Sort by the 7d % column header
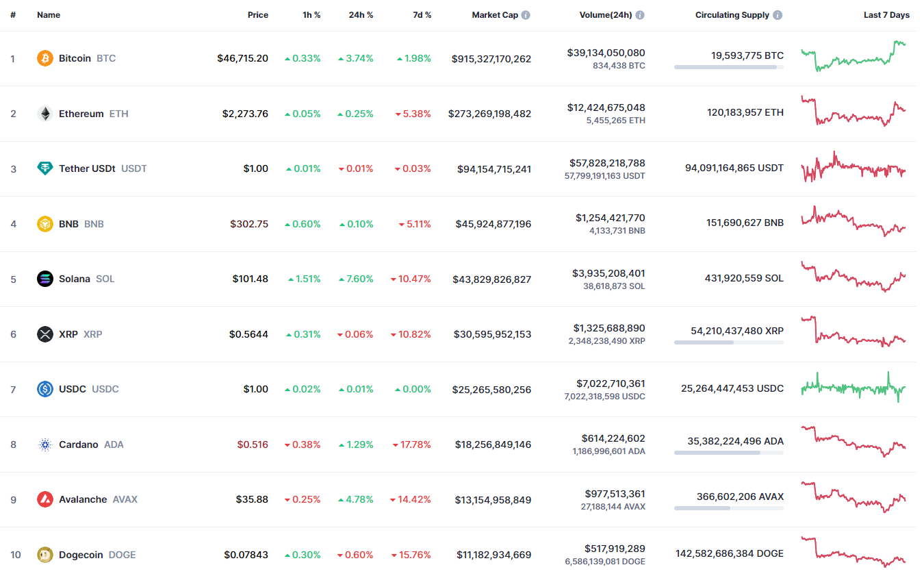Screen dimensions: 924x576 (x=422, y=15)
